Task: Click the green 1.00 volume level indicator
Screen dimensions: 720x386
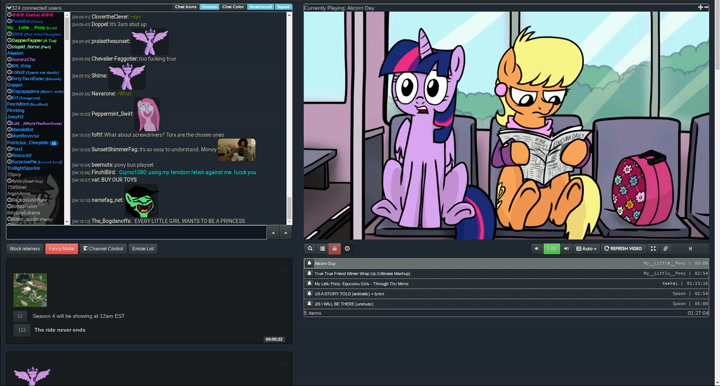Action: pyautogui.click(x=551, y=249)
